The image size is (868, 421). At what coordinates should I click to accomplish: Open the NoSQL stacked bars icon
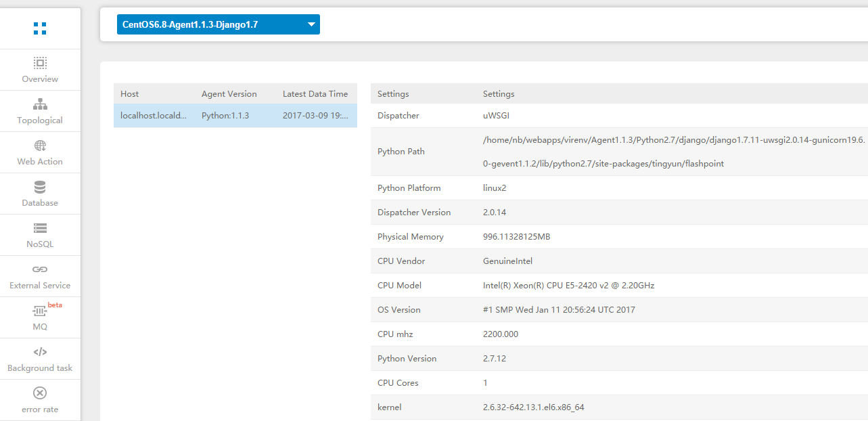[40, 228]
